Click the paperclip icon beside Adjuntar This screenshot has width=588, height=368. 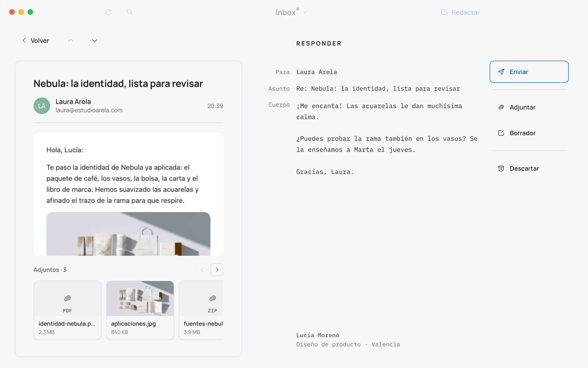(501, 107)
